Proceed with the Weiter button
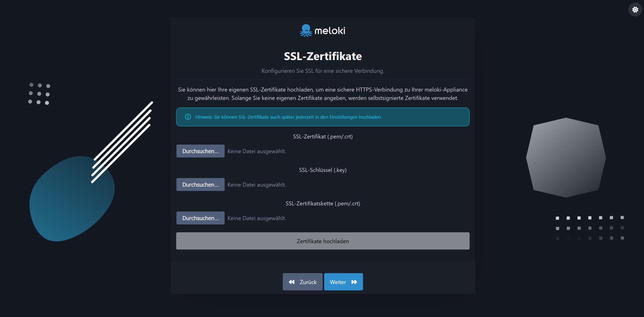The width and height of the screenshot is (644, 317). point(343,282)
